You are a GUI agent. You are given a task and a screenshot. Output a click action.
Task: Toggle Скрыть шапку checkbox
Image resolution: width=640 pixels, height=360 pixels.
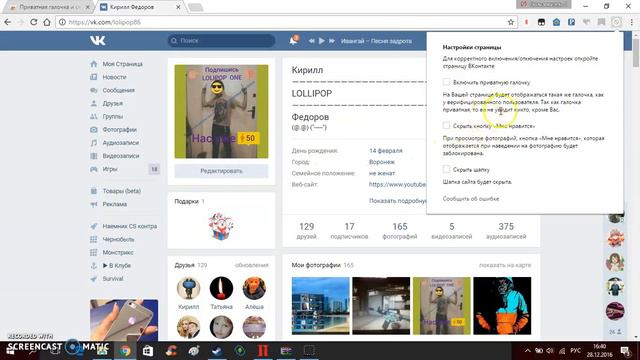(x=447, y=169)
